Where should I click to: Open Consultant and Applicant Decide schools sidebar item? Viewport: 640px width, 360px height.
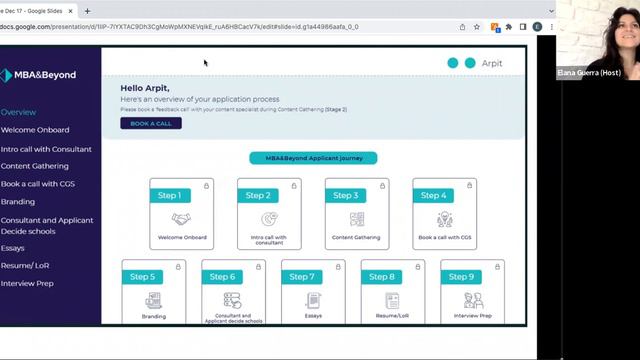pos(47,226)
